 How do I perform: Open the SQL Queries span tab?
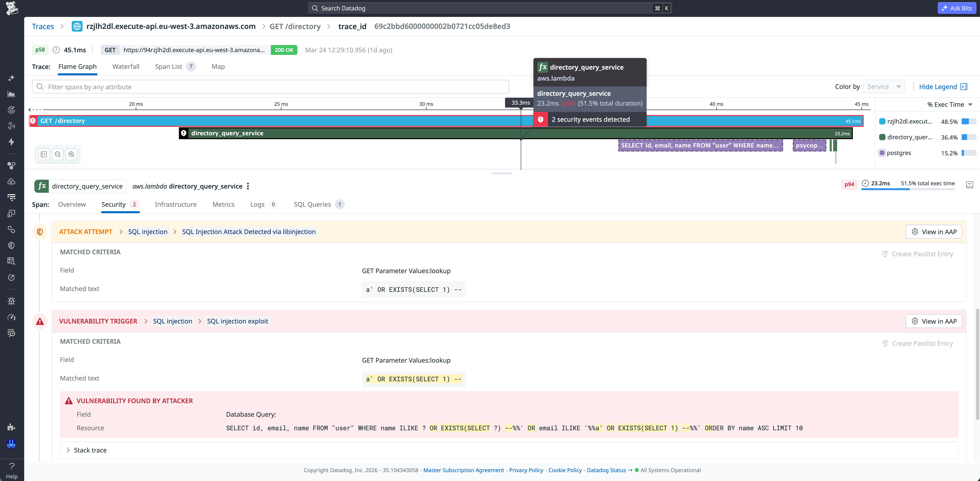(x=313, y=204)
